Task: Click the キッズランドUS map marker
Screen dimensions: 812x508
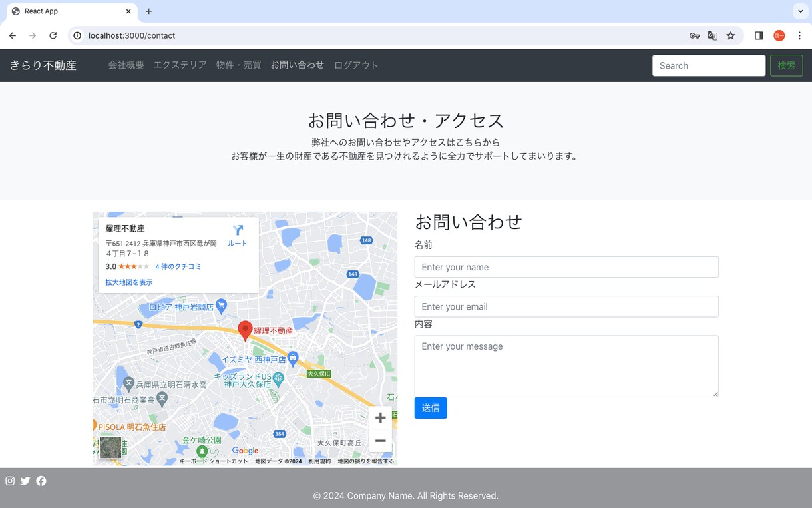Action: 278,378
